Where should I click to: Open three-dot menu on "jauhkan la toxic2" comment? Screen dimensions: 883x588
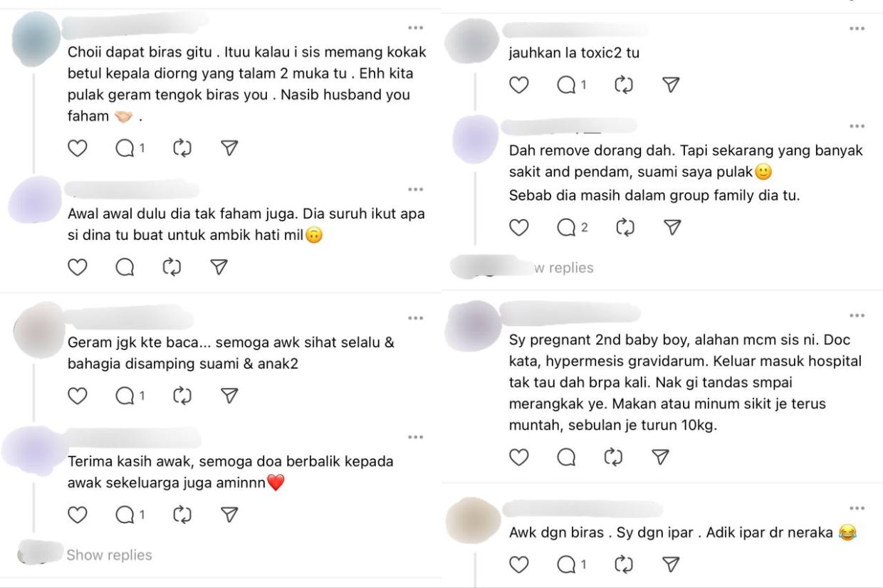coord(857,28)
